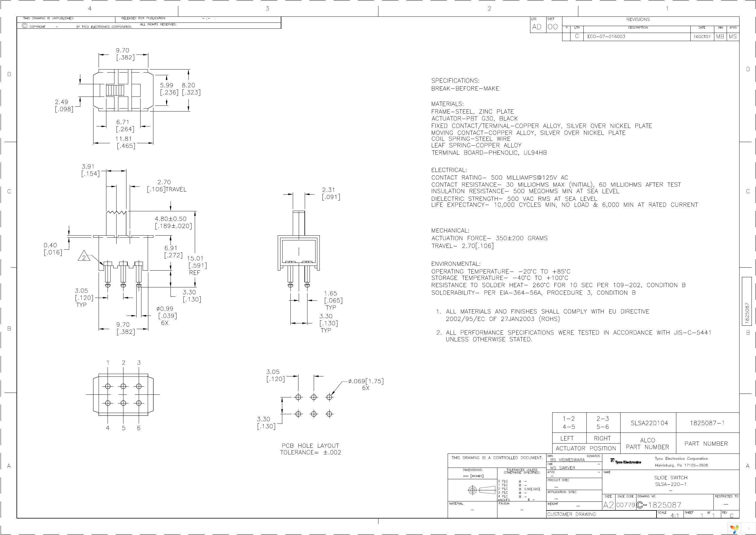Select the '6.71 [.264]' dimension
Viewport: 756px width, 535px height.
pyautogui.click(x=125, y=126)
